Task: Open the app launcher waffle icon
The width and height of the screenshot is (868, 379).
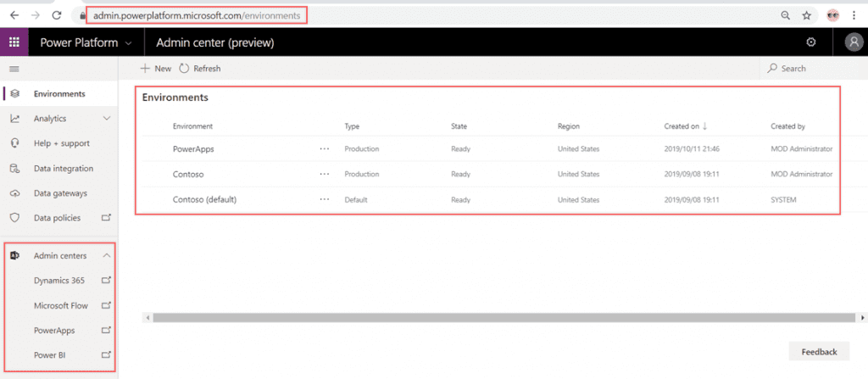Action: [x=14, y=42]
